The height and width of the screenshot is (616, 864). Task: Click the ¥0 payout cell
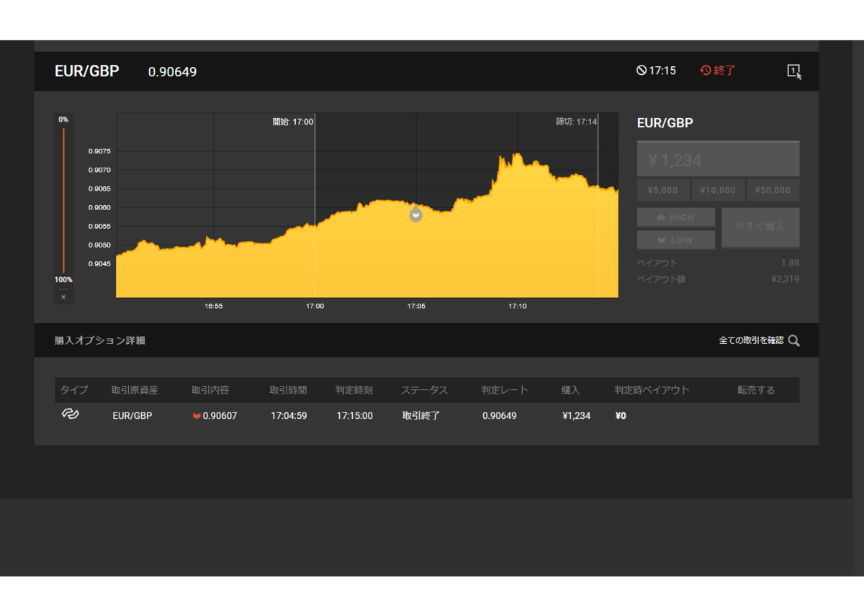point(621,416)
